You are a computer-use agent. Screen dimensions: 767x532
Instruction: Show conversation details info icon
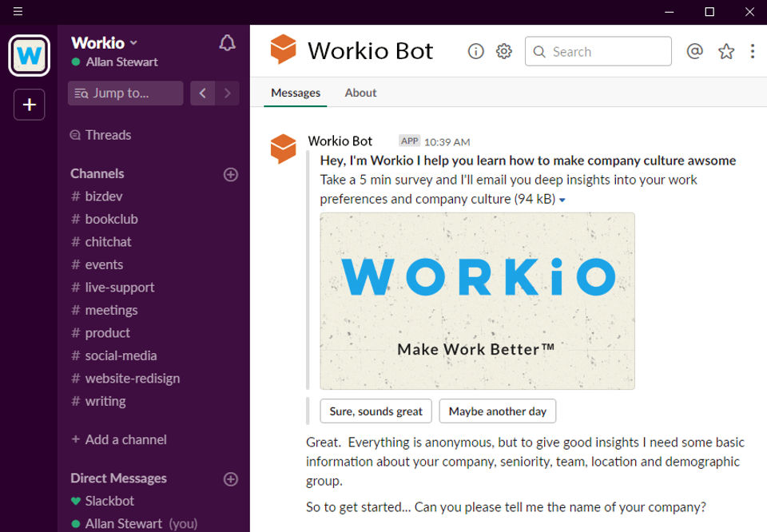coord(475,51)
